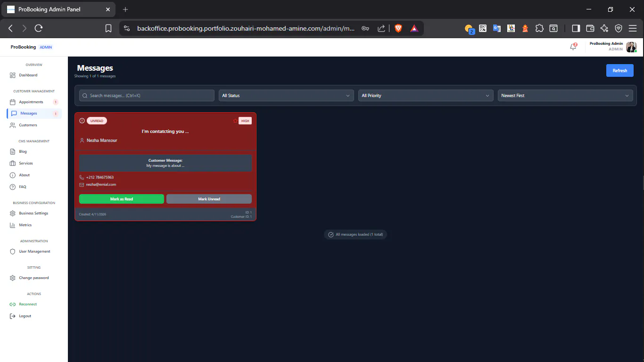Click the ProBooking Admin avatar
The height and width of the screenshot is (362, 644).
pos(631,47)
